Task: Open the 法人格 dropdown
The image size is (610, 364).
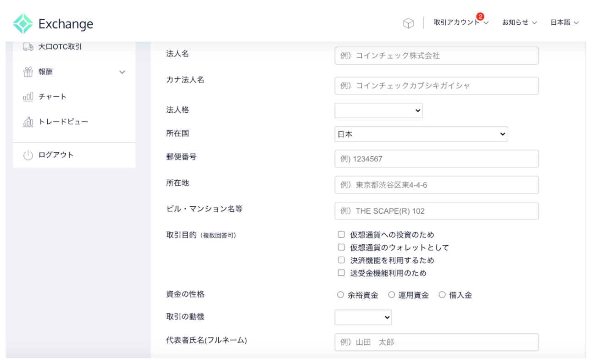Action: pyautogui.click(x=378, y=110)
